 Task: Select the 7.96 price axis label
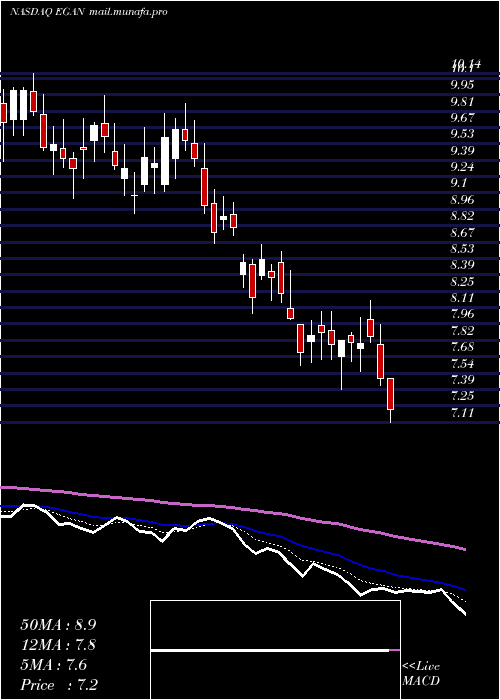pos(463,314)
